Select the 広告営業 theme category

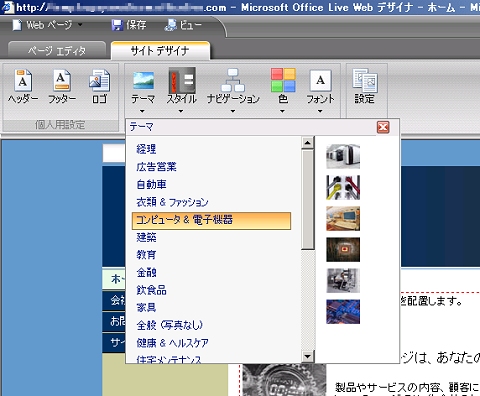click(156, 166)
